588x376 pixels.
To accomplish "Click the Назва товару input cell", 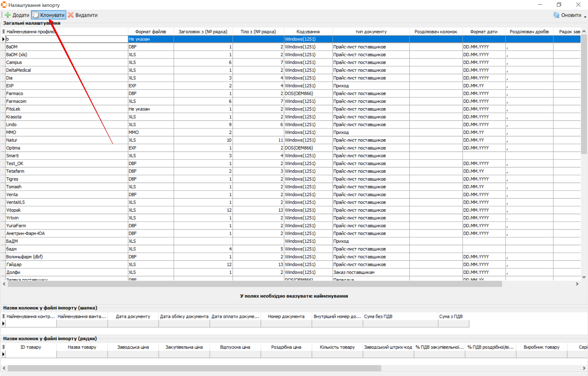I will point(82,354).
